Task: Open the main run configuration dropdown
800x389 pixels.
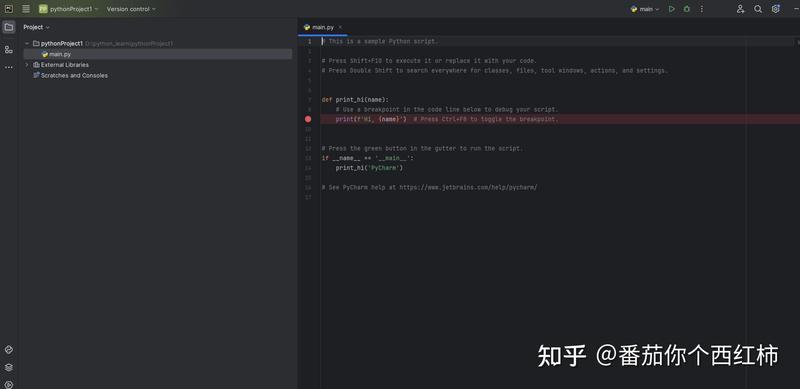Action: pos(645,9)
